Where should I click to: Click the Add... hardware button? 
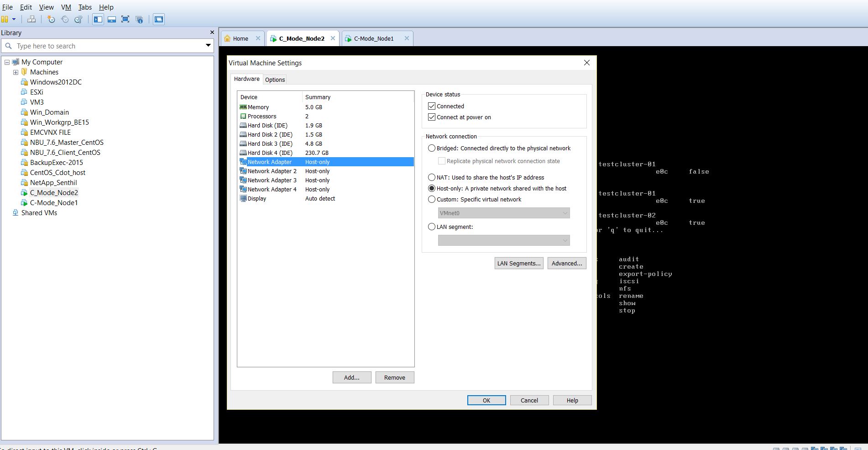[x=351, y=377]
